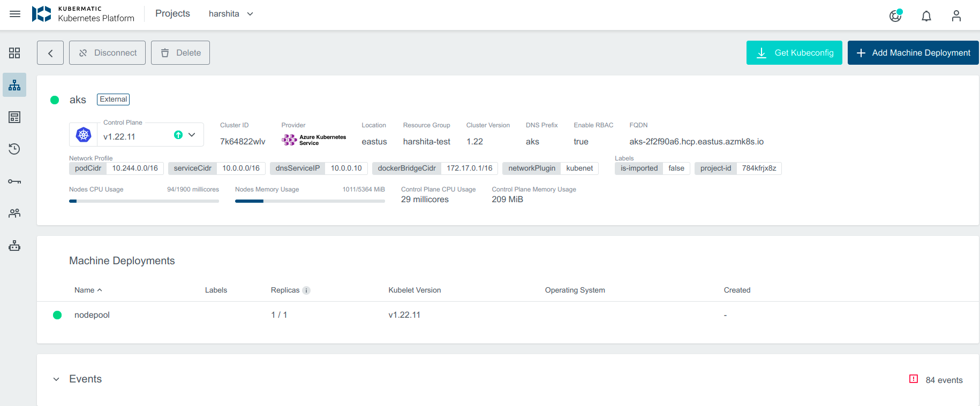This screenshot has height=406, width=980.
Task: Open the members sidebar icon
Action: 14,213
